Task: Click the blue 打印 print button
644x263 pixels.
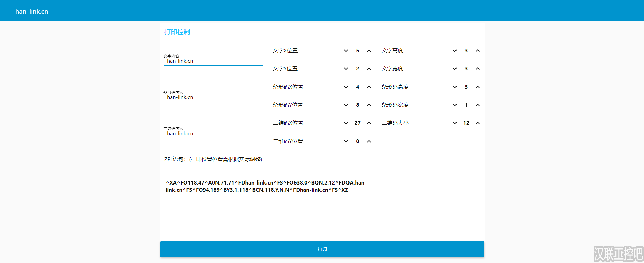Action: (x=322, y=249)
